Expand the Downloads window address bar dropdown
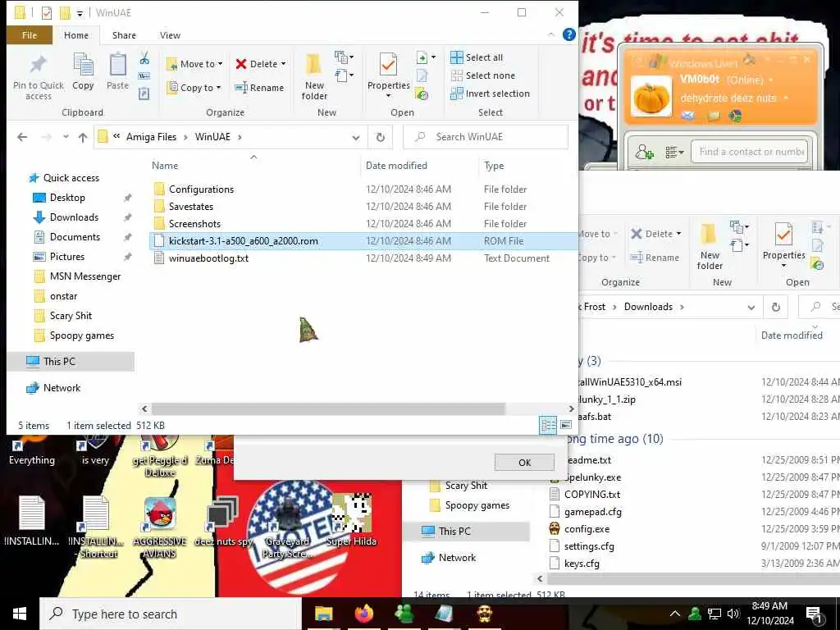The image size is (840, 630). click(751, 308)
